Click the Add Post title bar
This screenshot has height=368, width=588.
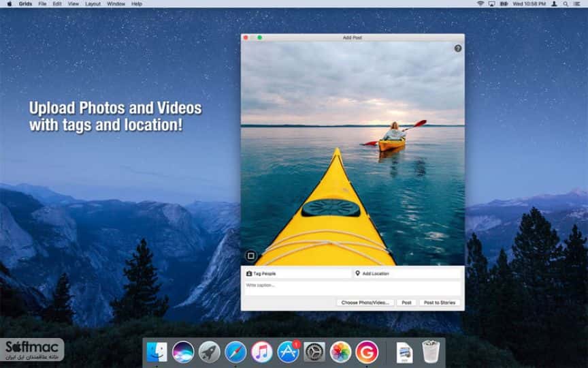[x=353, y=37]
